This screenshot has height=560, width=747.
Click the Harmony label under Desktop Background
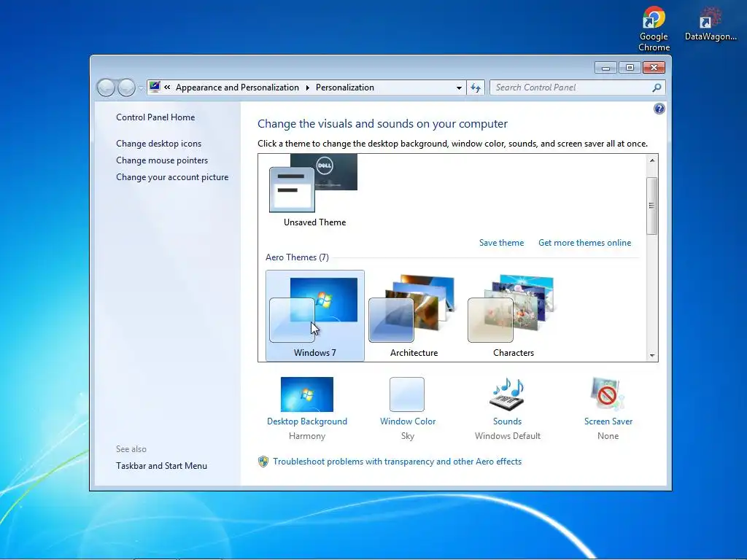click(307, 436)
